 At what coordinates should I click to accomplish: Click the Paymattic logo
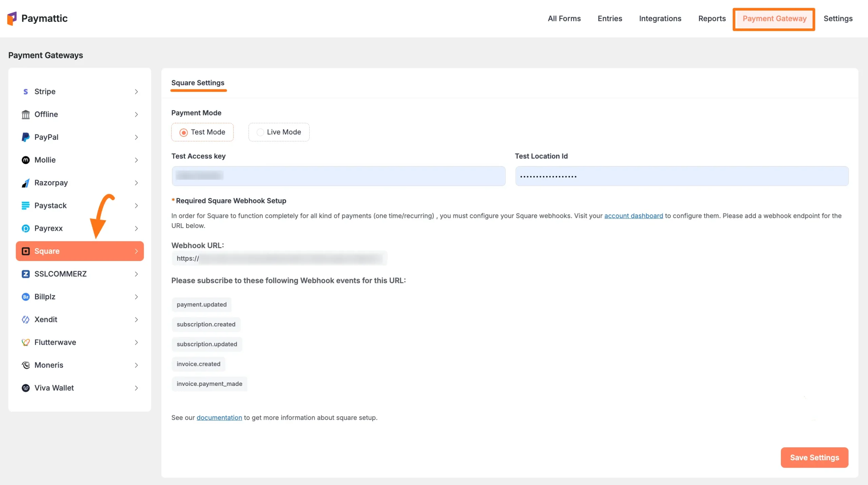37,18
